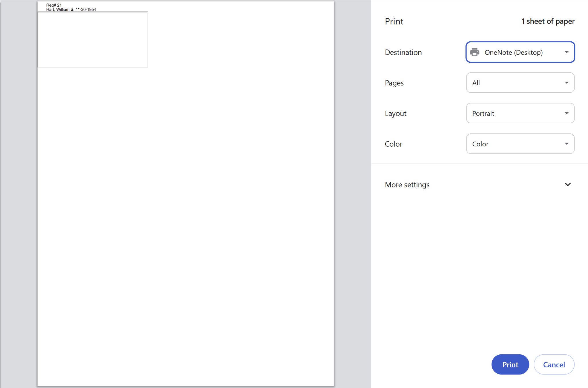Click the Cancel button
Viewport: 588px width, 388px height.
pyautogui.click(x=554, y=364)
